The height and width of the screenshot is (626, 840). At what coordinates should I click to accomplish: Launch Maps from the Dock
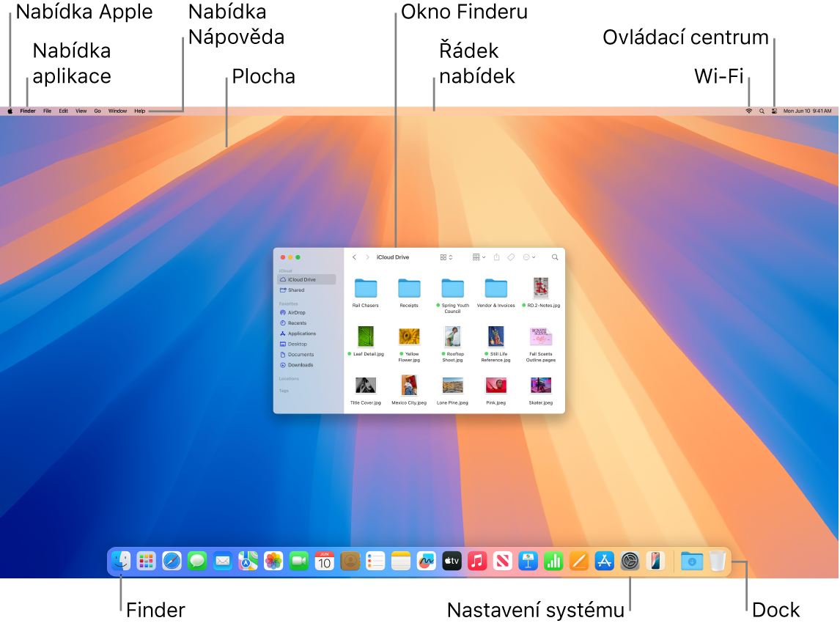click(248, 561)
